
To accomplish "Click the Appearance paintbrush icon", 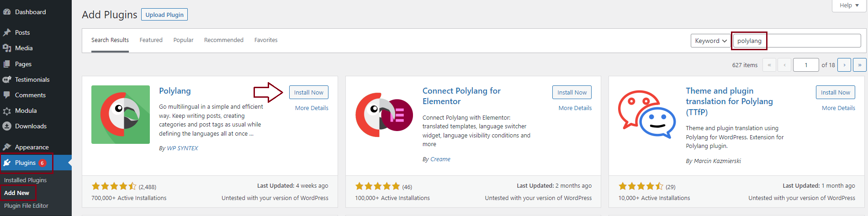I will [x=7, y=147].
